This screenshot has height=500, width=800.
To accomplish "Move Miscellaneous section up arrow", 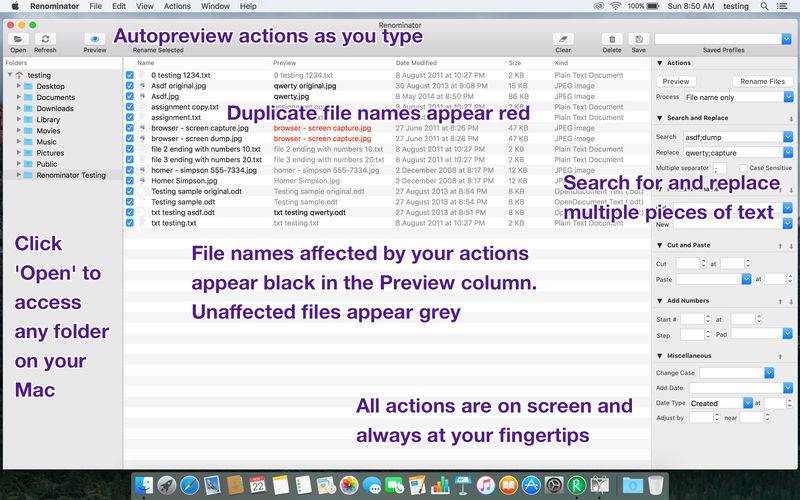I will click(x=780, y=357).
